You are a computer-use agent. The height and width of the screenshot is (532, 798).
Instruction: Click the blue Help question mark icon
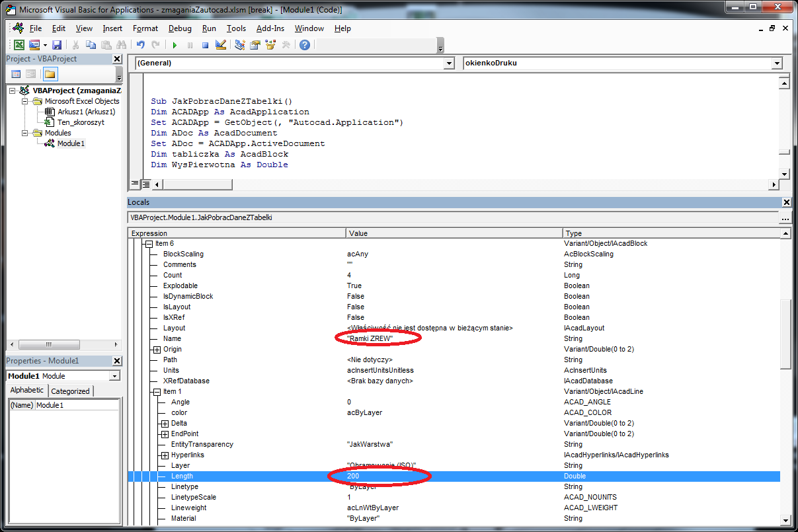pos(304,45)
